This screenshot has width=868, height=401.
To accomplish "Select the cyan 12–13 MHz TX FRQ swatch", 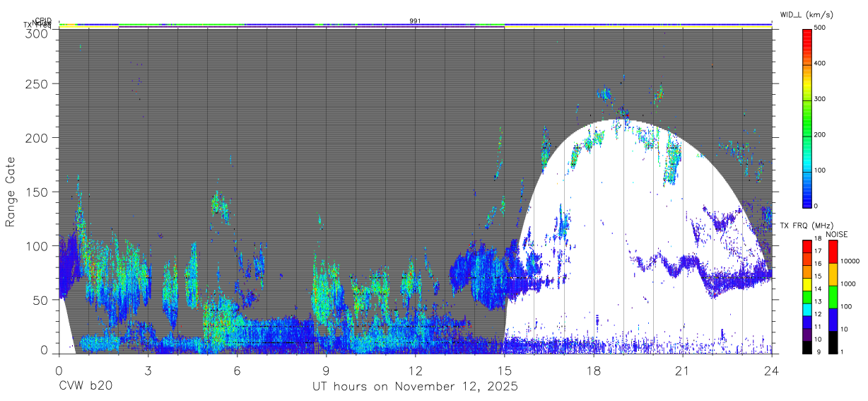I will pyautogui.click(x=807, y=308).
